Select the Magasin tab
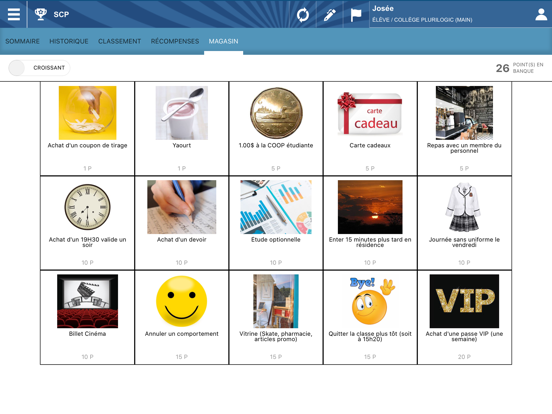The height and width of the screenshot is (414, 552). 224,42
